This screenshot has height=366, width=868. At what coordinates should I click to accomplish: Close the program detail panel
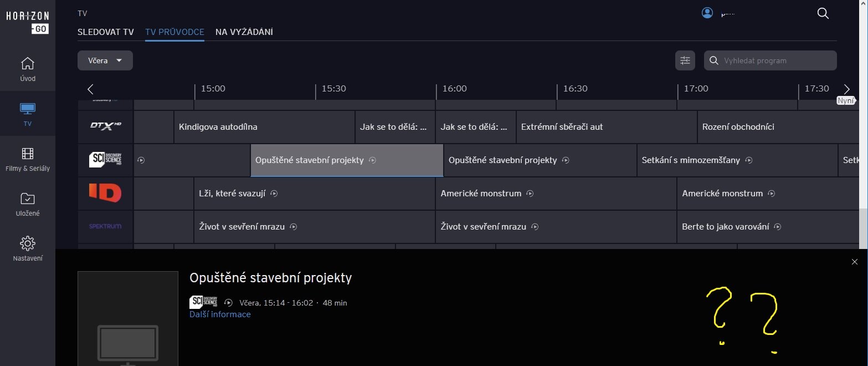[854, 262]
